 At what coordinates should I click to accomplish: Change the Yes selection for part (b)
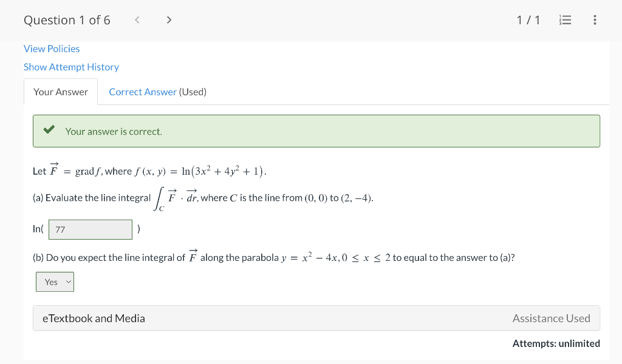click(x=55, y=281)
